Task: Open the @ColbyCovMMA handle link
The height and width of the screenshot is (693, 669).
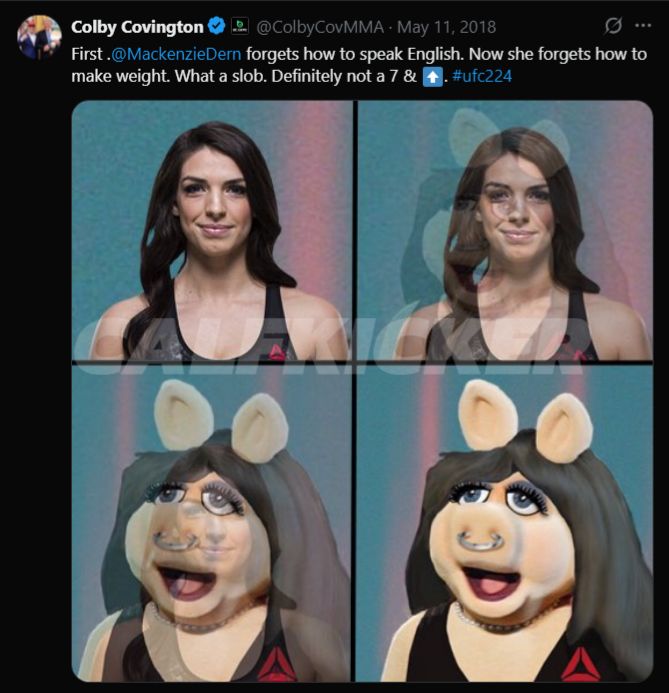Action: pos(319,24)
